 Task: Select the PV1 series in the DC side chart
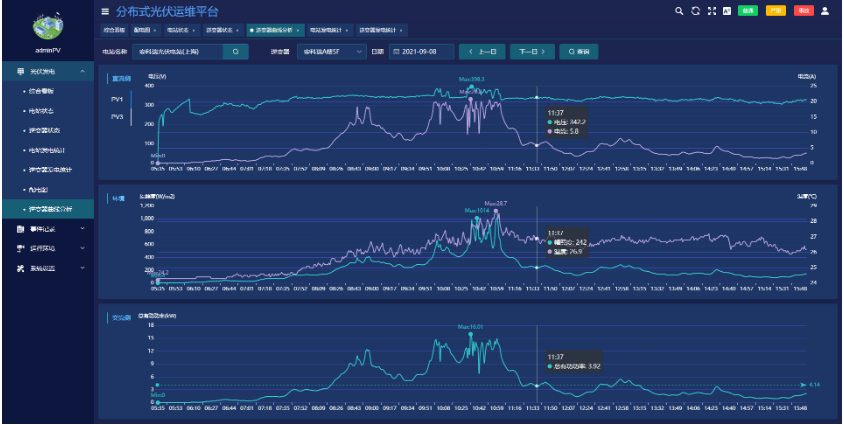tap(117, 100)
